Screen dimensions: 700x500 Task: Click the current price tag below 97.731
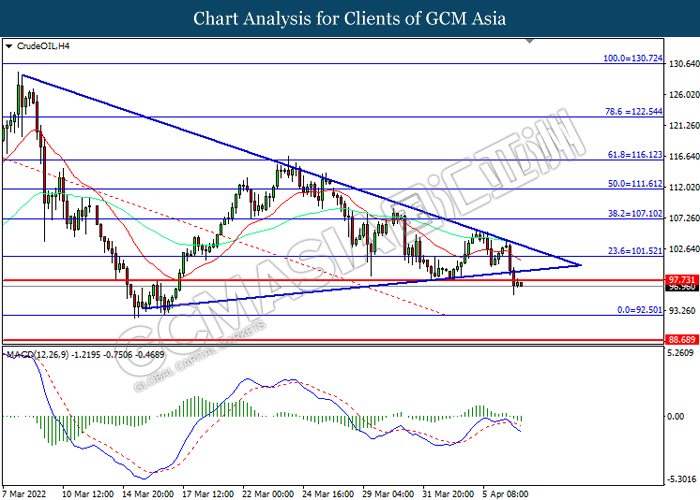tap(682, 288)
